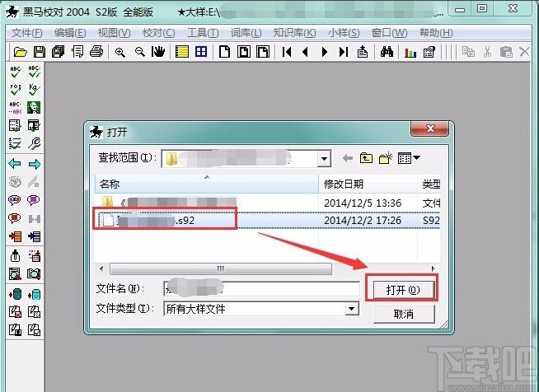The image size is (539, 392).
Task: Click the open folder toolbar icon
Action: coord(21,52)
